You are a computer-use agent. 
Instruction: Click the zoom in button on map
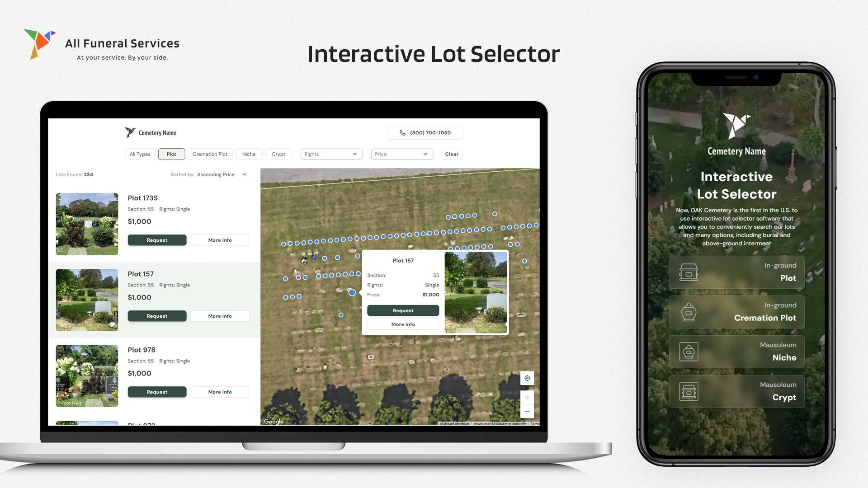coord(527,397)
